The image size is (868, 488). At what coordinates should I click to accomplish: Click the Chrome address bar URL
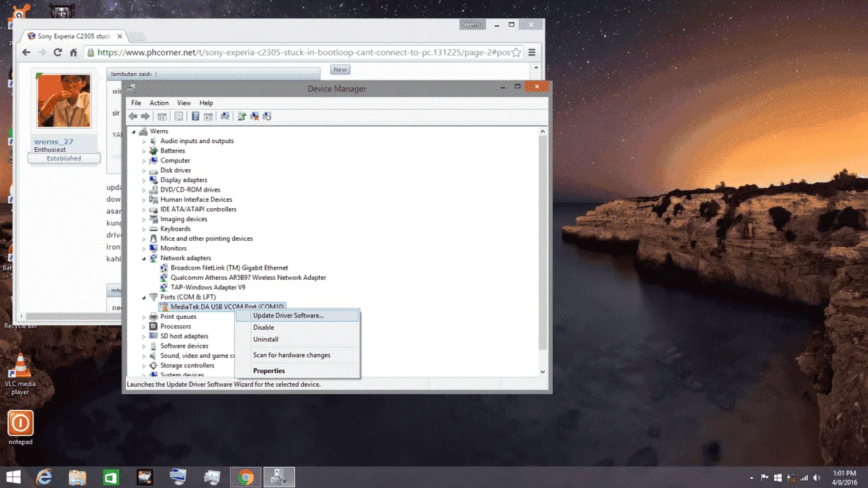point(303,53)
